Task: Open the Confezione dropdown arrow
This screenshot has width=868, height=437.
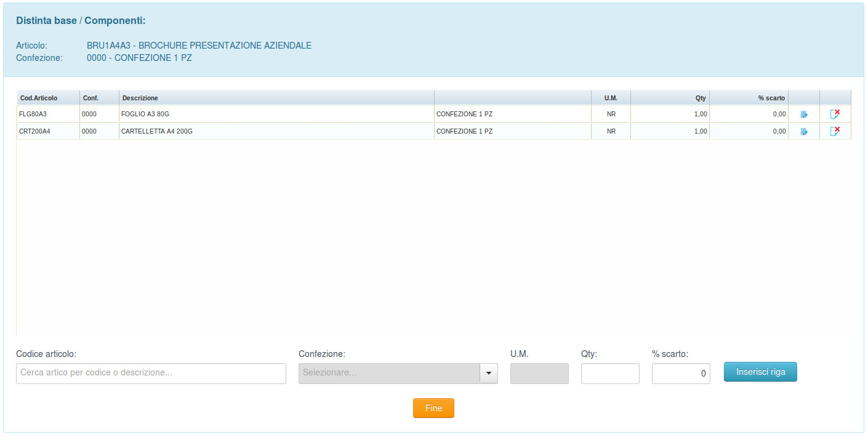Action: point(489,374)
